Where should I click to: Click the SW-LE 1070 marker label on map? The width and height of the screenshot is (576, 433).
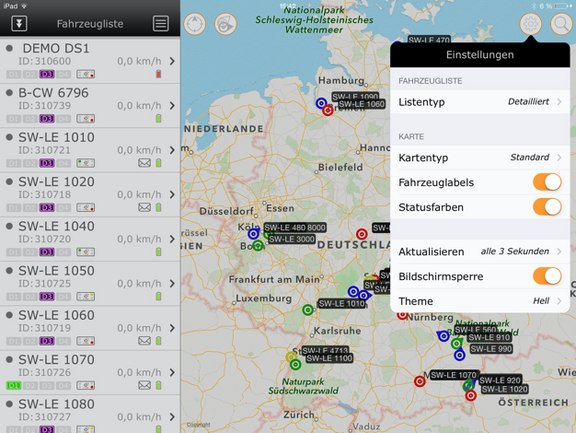point(454,375)
